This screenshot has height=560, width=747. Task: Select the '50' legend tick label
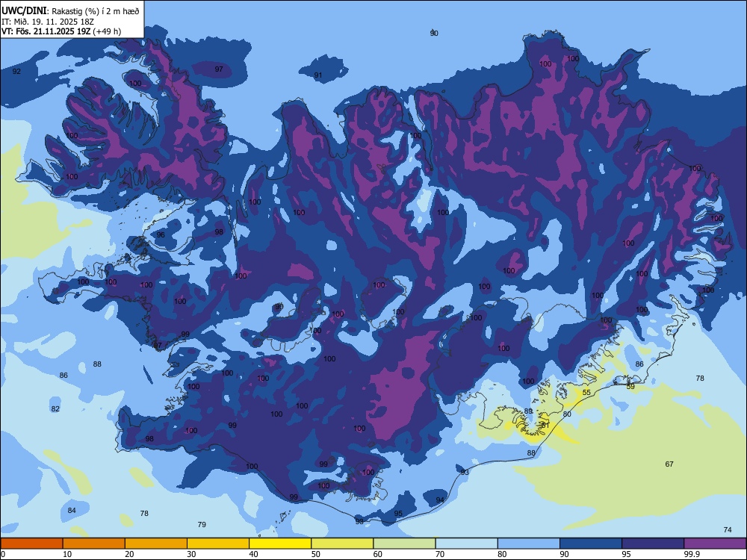point(316,554)
